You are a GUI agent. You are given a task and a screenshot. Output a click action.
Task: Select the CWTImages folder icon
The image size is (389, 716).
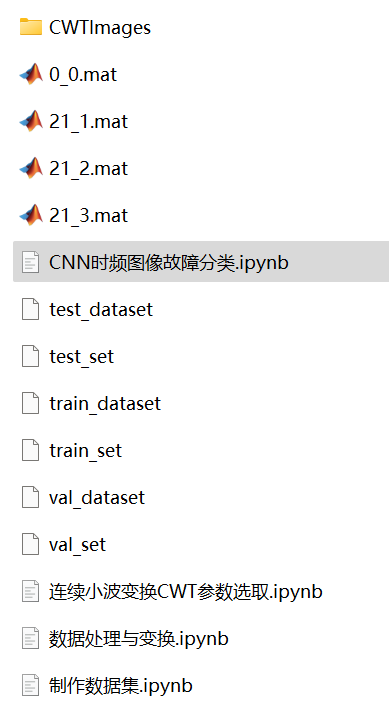coord(31,27)
